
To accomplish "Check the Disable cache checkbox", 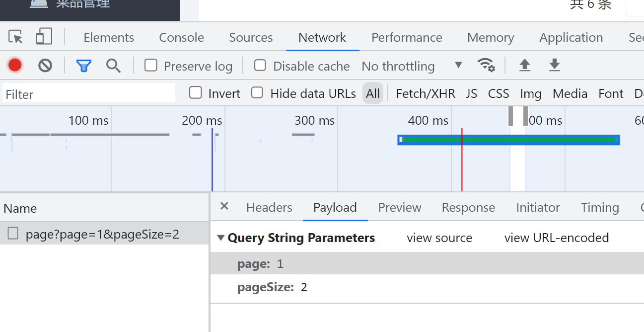I will (260, 66).
